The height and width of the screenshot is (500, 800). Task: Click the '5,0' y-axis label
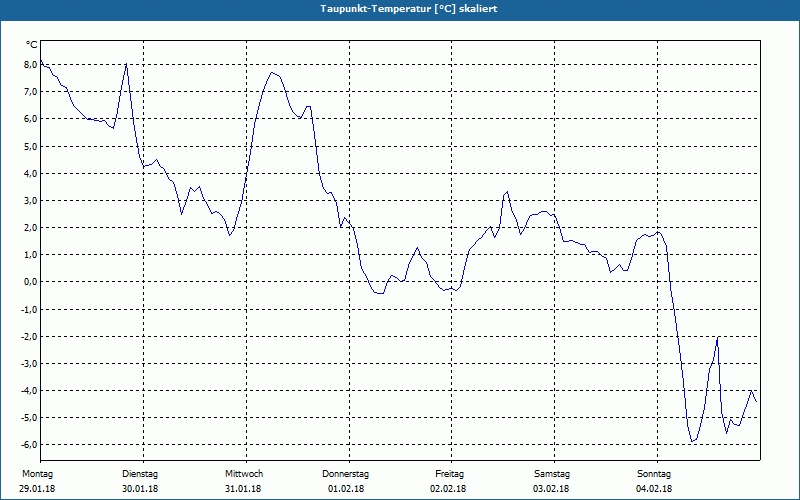(x=29, y=146)
